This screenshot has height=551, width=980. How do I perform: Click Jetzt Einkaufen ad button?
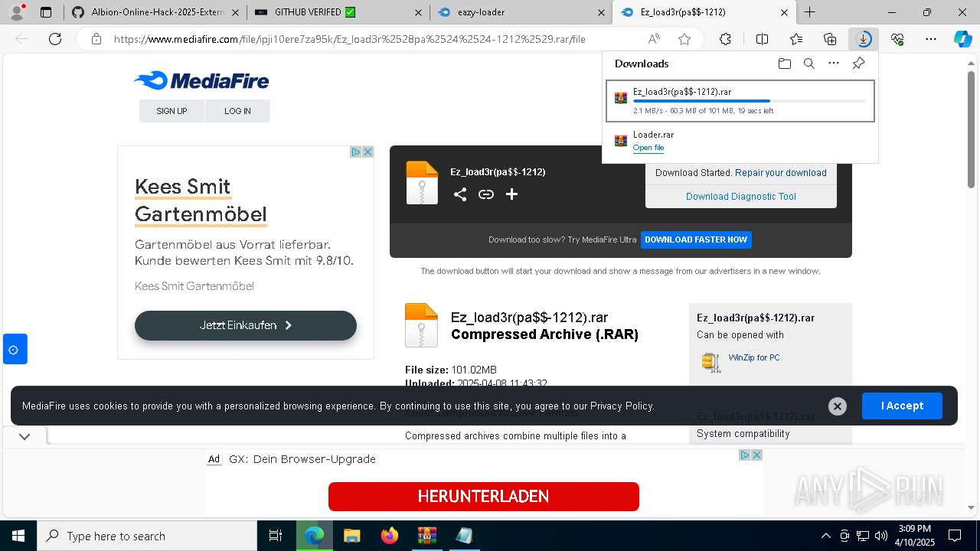click(246, 325)
